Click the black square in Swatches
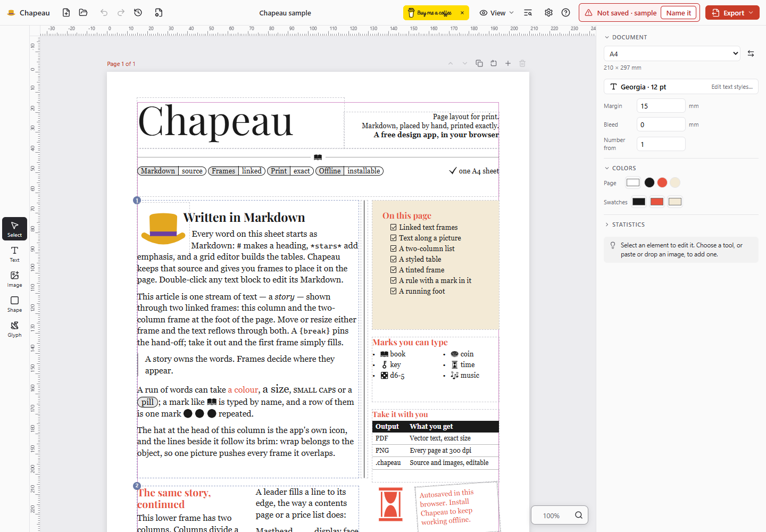The image size is (766, 532). click(639, 202)
